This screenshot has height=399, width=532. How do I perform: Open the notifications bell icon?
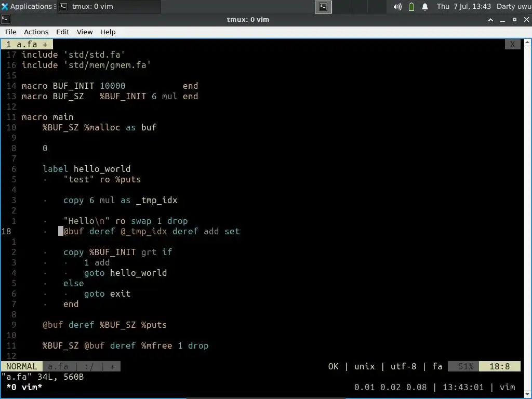(x=425, y=7)
